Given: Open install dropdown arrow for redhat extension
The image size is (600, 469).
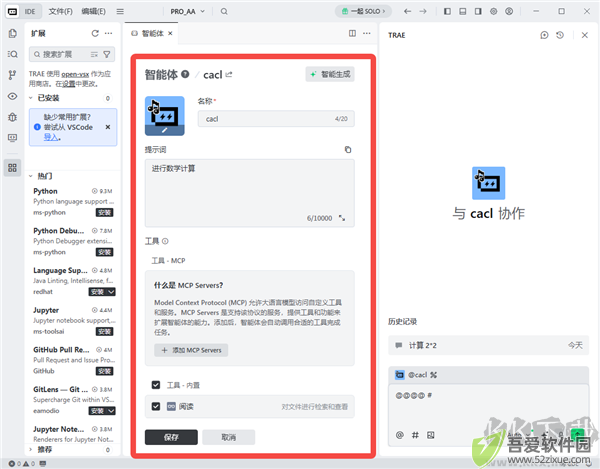Looking at the screenshot, I should pos(111,292).
